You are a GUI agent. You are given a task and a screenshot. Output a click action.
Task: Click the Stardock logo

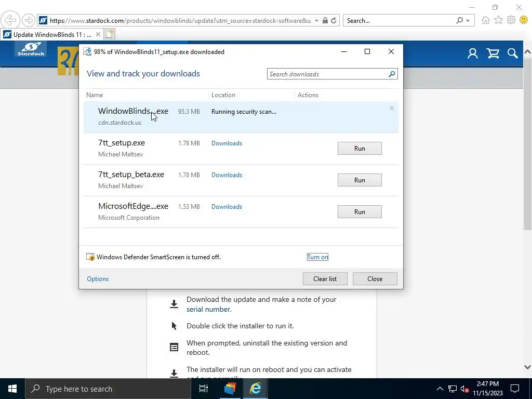tap(31, 49)
